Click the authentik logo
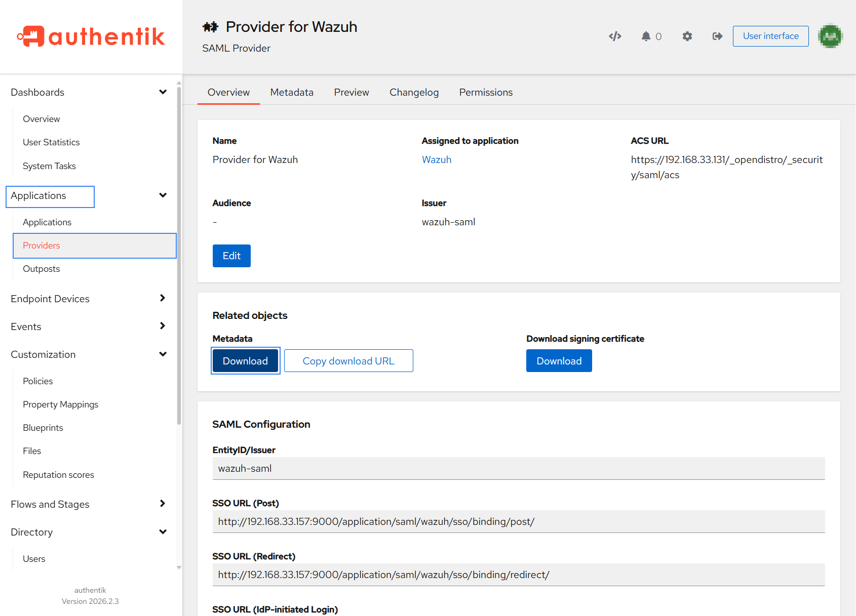 click(91, 36)
